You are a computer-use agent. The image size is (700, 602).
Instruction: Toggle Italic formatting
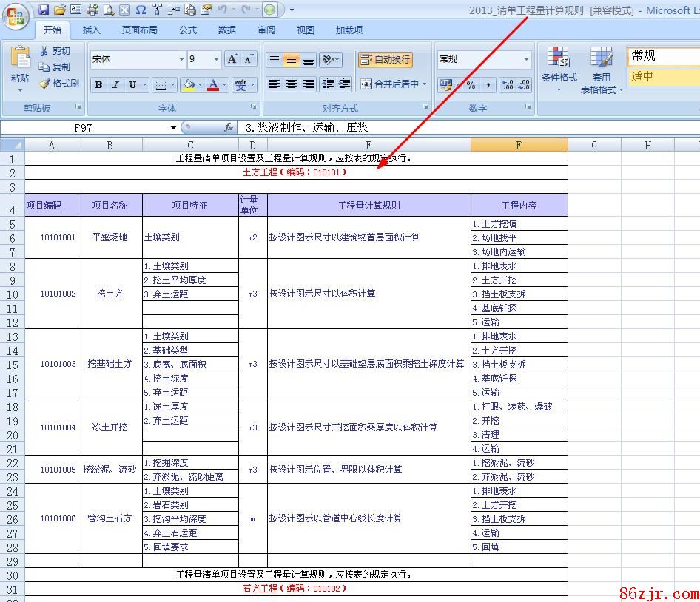point(115,85)
